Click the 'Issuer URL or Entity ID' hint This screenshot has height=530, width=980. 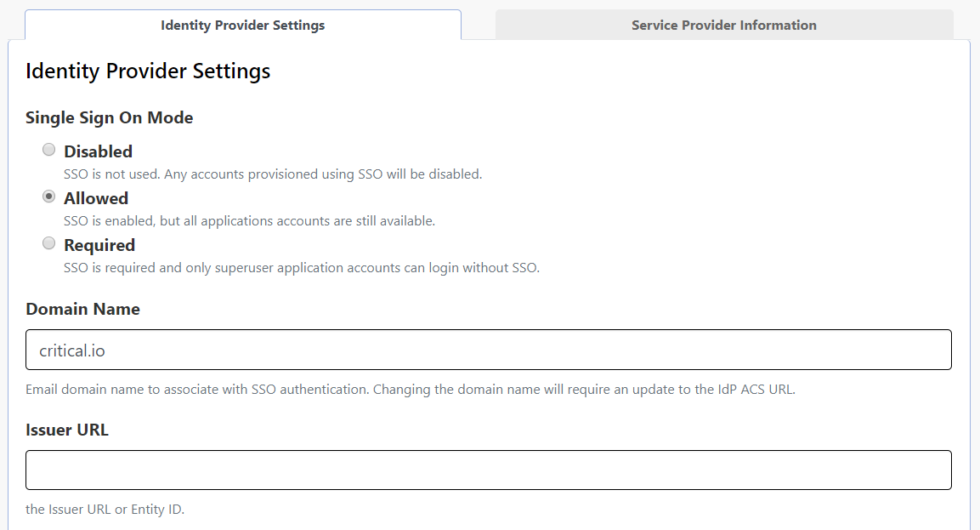105,510
